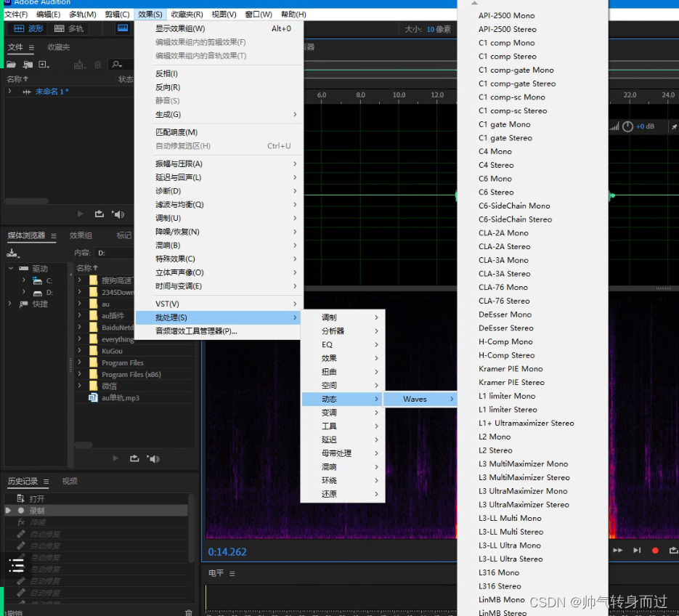Expand 快捷 shortcuts tree node

(9, 304)
